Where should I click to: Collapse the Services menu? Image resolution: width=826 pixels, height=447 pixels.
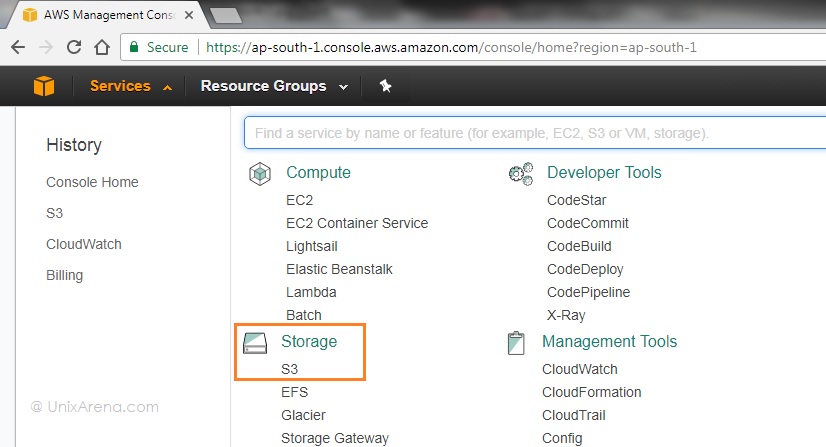131,86
